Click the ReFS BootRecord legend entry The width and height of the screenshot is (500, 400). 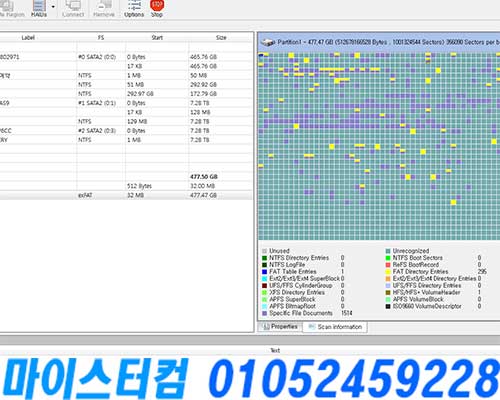pos(416,265)
